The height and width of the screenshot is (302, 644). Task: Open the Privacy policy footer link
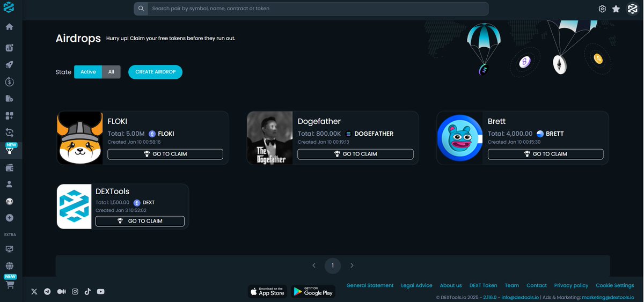coord(571,285)
